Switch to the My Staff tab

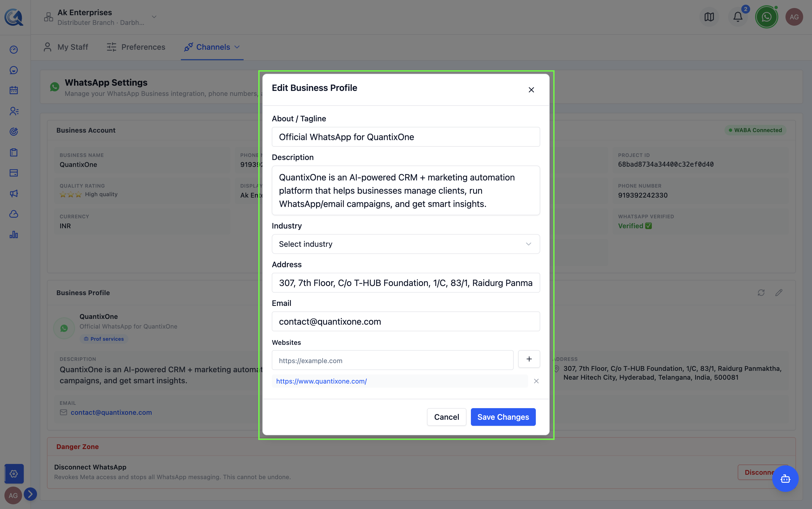(66, 47)
